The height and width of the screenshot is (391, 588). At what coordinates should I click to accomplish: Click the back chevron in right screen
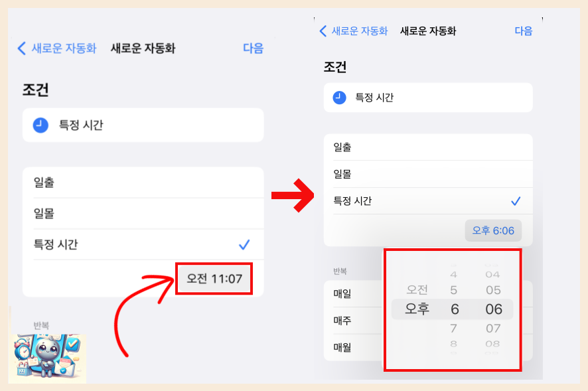pos(323,31)
